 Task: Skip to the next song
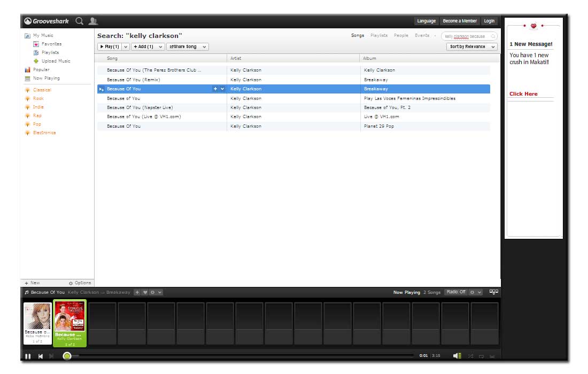click(52, 356)
